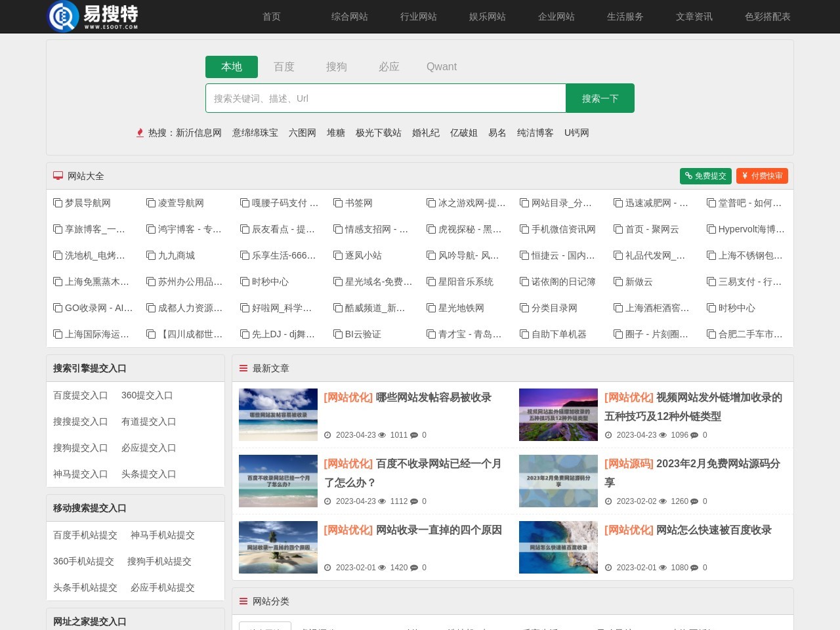840x630 pixels.
Task: Click the copy icon before 梦晨导航网
Action: pos(58,203)
